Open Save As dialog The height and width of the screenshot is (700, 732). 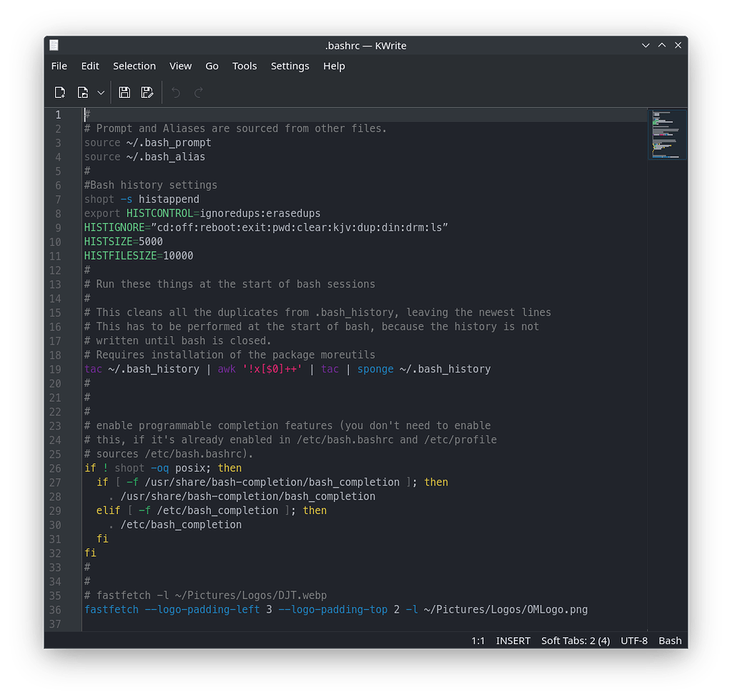tap(147, 92)
